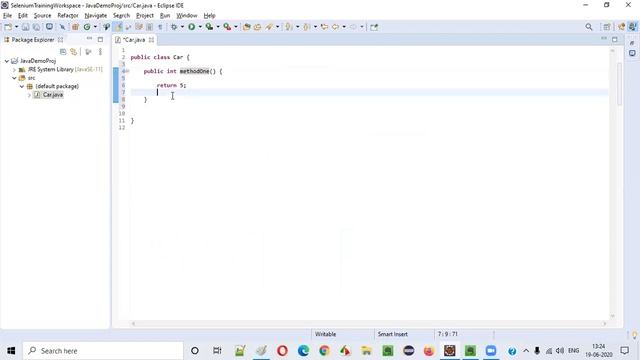Click the Search flashlight toolbar icon
640x360 pixels.
pyautogui.click(x=269, y=27)
